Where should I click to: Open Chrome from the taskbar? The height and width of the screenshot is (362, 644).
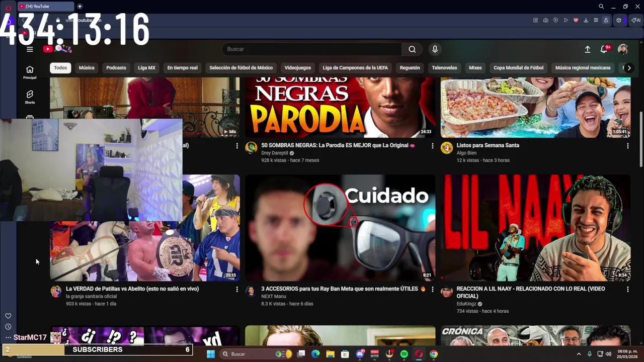pos(434,354)
